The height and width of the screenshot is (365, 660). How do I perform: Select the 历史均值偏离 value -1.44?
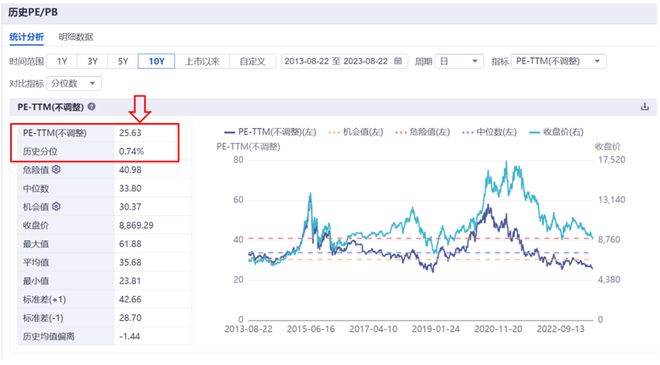130,337
